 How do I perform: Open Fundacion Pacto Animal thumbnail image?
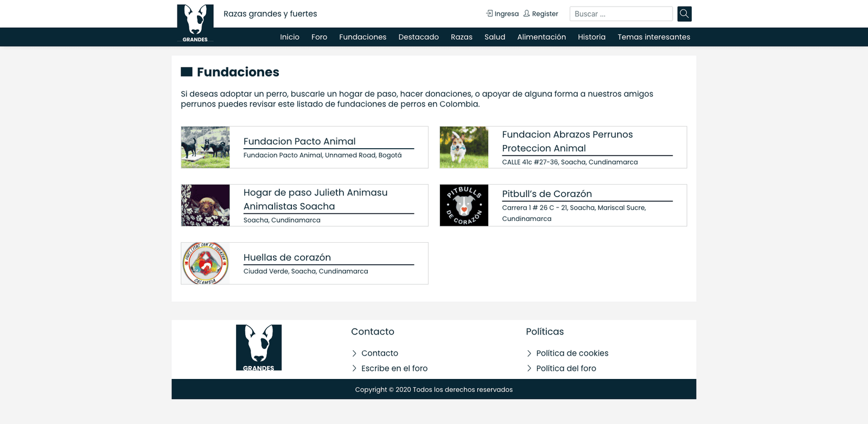click(x=206, y=147)
